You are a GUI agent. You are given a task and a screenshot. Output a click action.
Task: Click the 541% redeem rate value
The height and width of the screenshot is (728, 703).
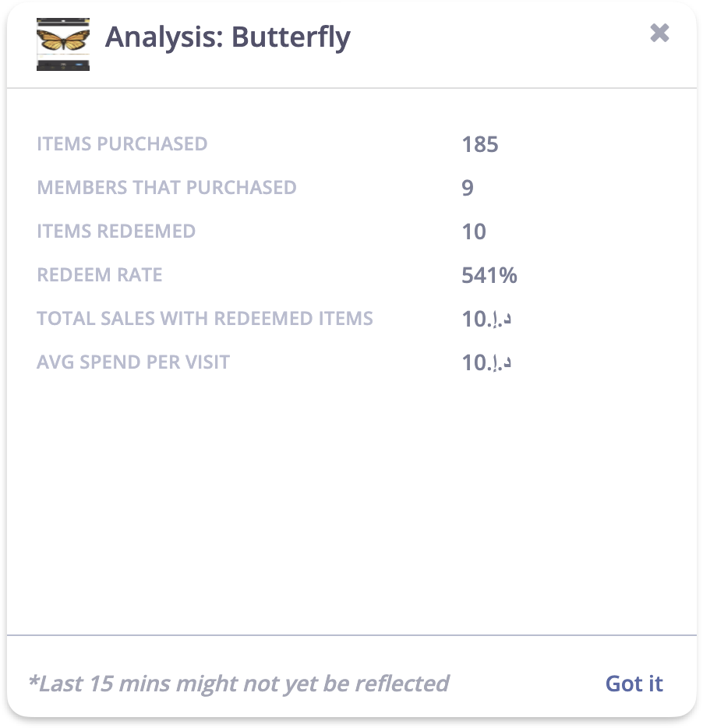pyautogui.click(x=489, y=275)
